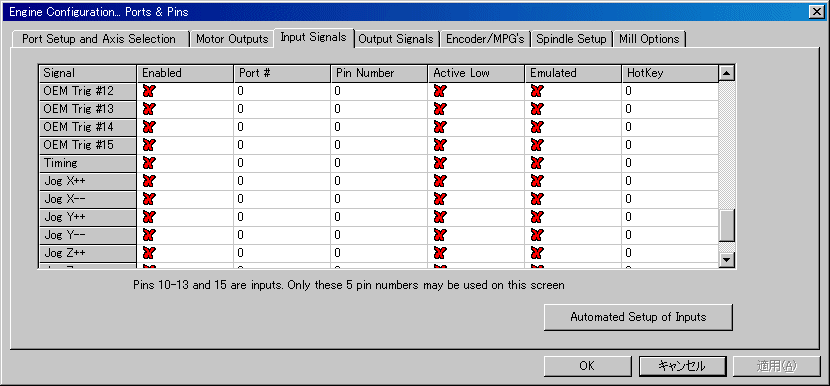Close the Engine Configuration dialog

click(816, 11)
